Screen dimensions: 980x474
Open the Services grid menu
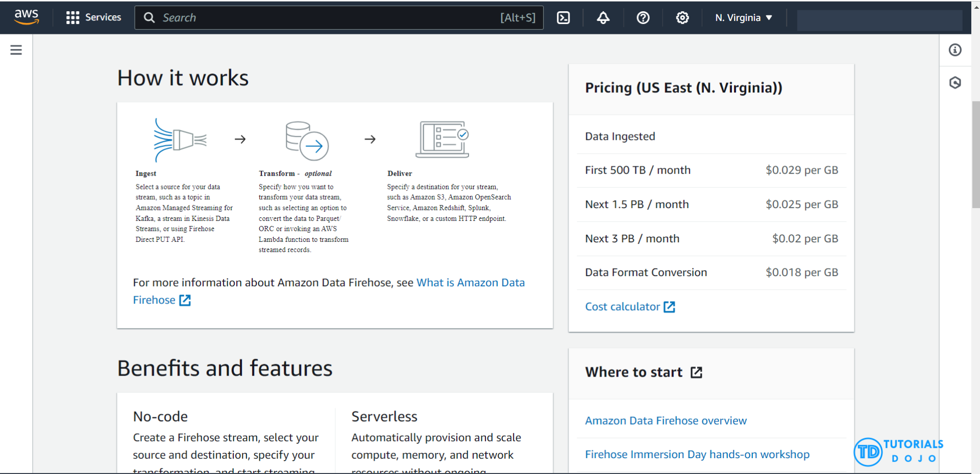(93, 17)
